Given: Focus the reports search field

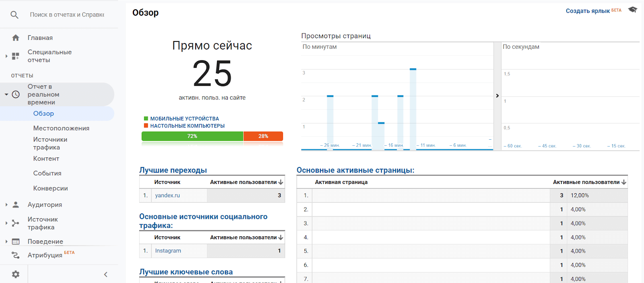Looking at the screenshot, I should pos(67,15).
